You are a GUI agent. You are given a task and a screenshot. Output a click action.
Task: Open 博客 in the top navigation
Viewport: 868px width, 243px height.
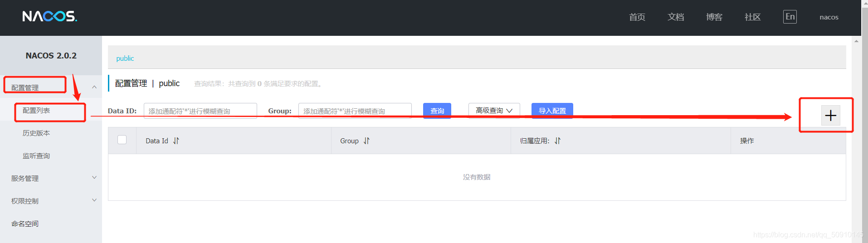[714, 17]
